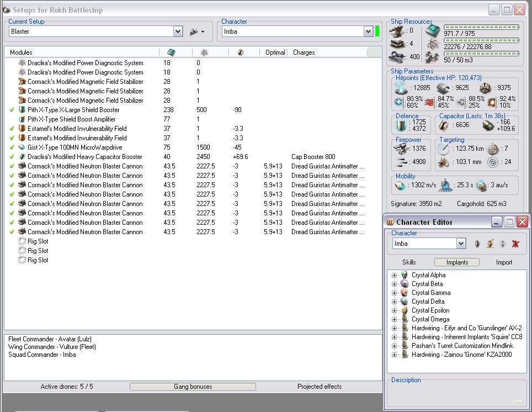The height and width of the screenshot is (412, 532).
Task: Select the first empty Rig Slot row
Action: (x=193, y=241)
